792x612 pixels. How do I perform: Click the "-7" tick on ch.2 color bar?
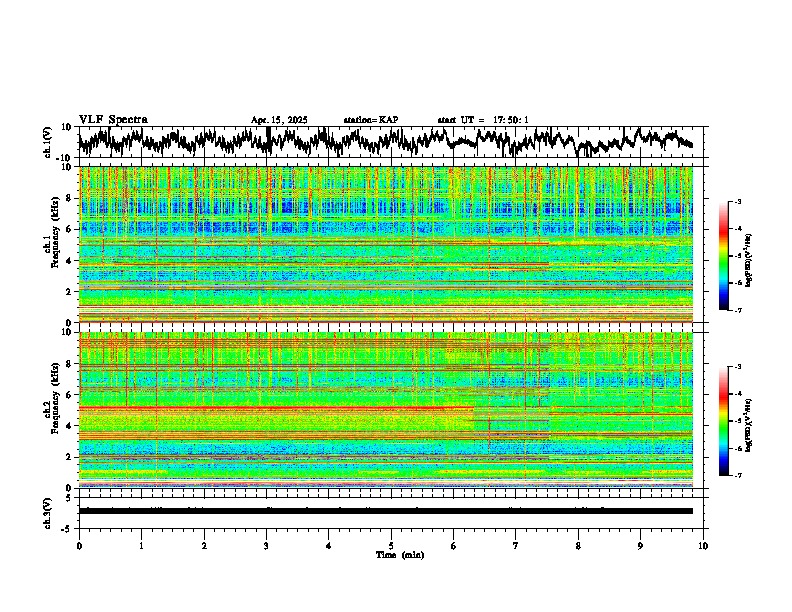738,475
